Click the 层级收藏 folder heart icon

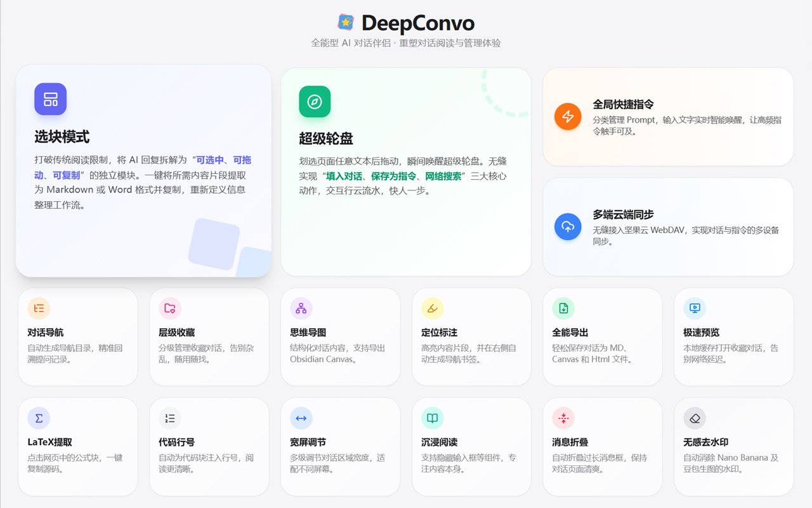coord(170,308)
